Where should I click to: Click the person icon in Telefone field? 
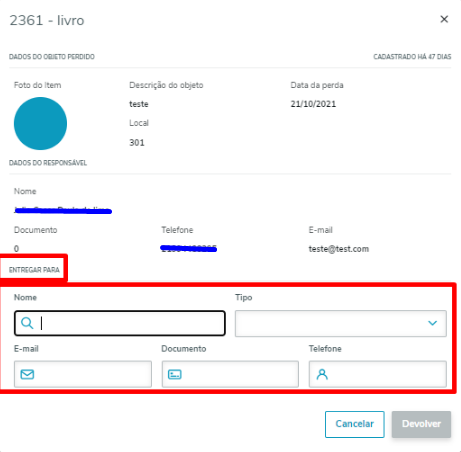point(322,374)
